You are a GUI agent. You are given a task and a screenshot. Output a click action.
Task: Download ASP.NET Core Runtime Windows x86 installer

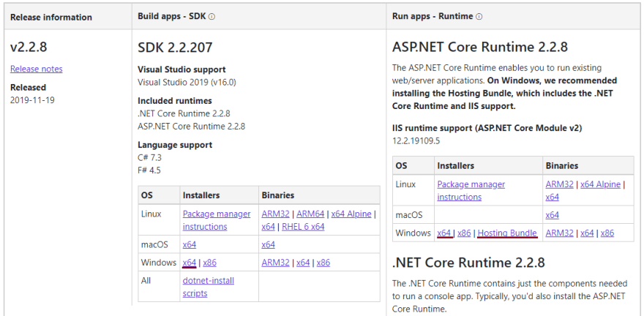point(464,233)
